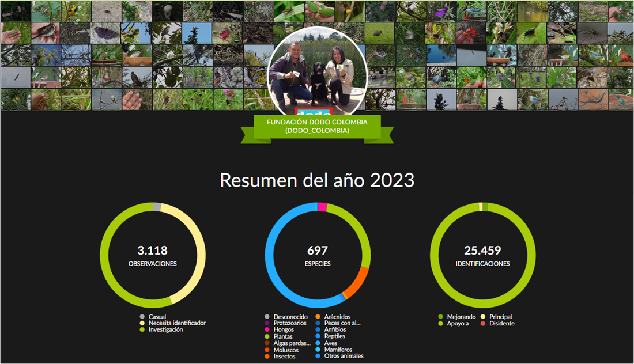Screen dimensions: 634x364
Task: Click the 697 especies count
Action: (318, 251)
